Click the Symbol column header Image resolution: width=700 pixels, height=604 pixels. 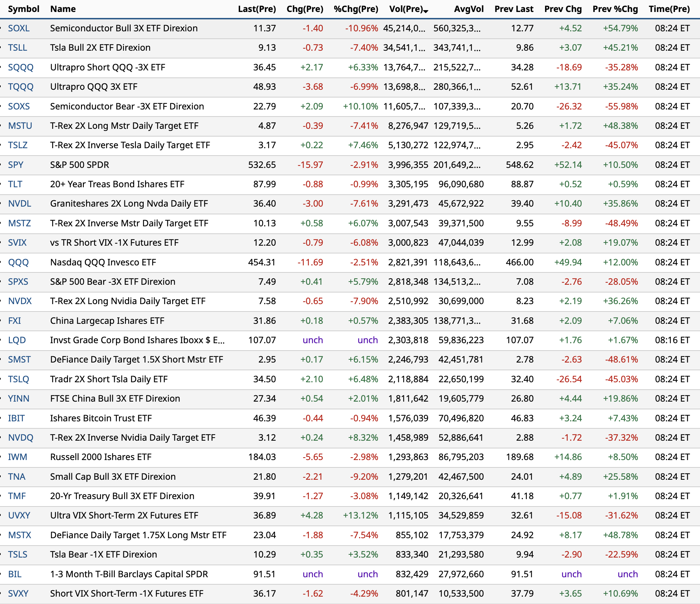click(x=23, y=9)
